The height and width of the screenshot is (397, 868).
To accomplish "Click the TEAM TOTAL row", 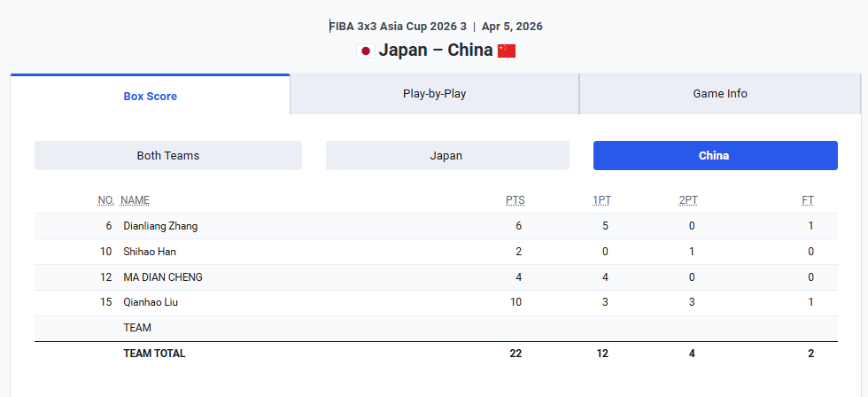I will tap(155, 354).
